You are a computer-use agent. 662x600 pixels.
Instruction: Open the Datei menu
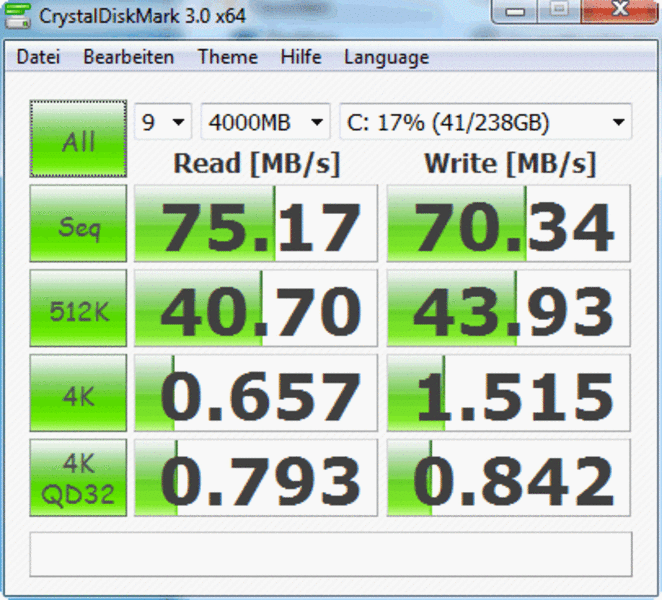[x=38, y=57]
